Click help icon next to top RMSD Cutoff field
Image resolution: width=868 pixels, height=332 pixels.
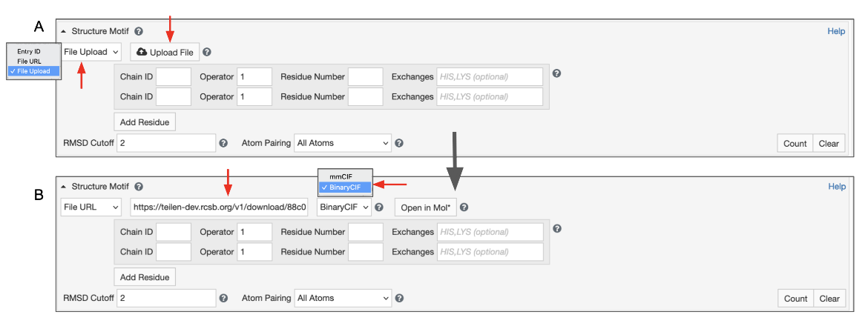point(223,143)
